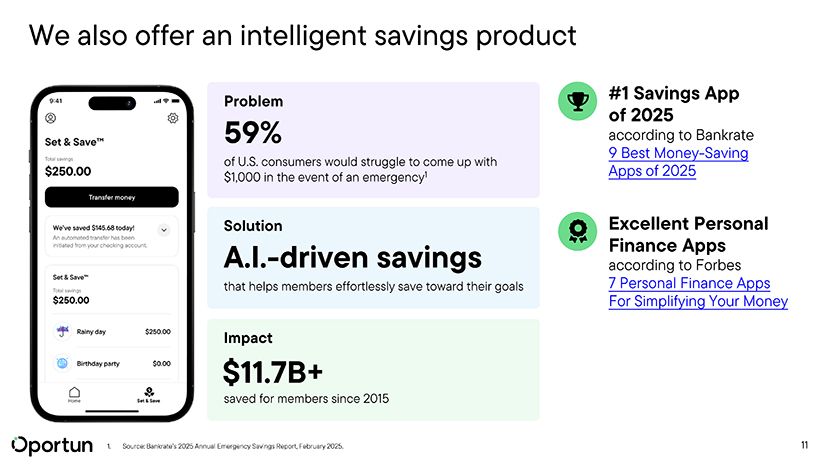Expand the "We've saved $145.68 today" notice

[x=164, y=228]
